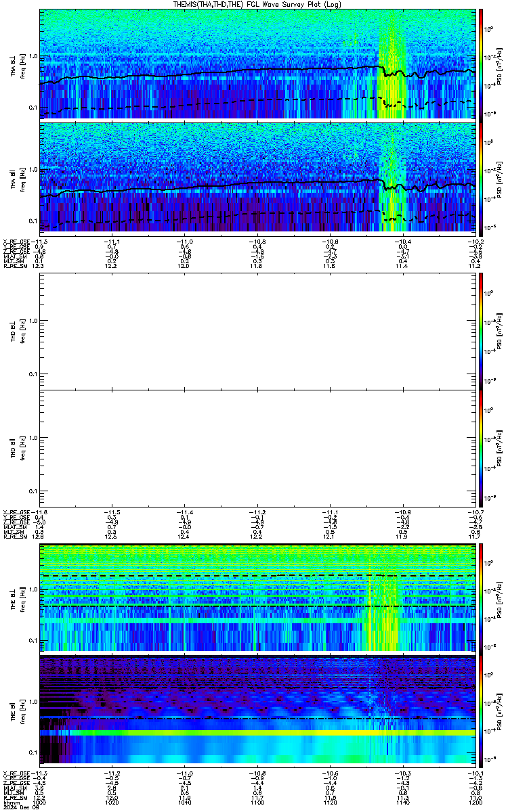Image resolution: width=508 pixels, height=812 pixels.
Task: Click the PSD color bar beside THE B∥
Action: [482, 710]
